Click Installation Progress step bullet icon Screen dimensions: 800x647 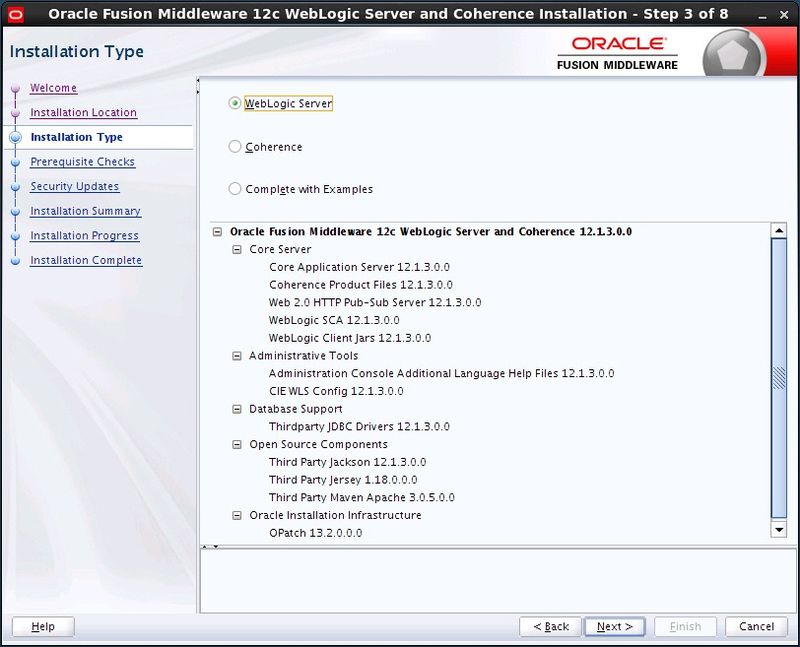coord(15,236)
